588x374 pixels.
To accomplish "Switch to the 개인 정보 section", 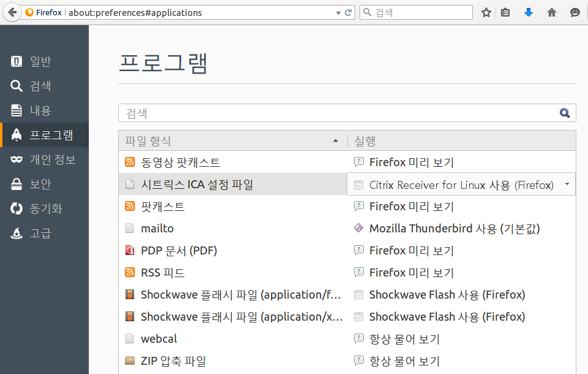I will pyautogui.click(x=52, y=159).
